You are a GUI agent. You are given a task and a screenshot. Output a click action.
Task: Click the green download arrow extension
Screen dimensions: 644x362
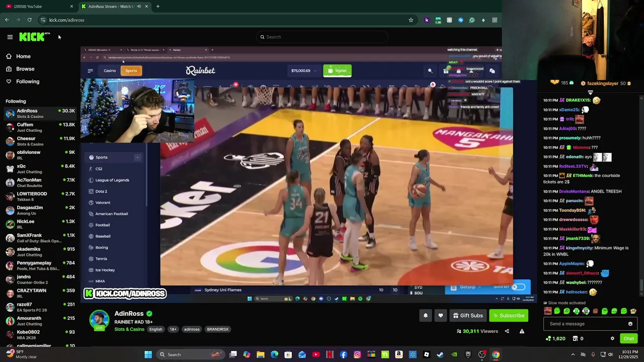483,20
